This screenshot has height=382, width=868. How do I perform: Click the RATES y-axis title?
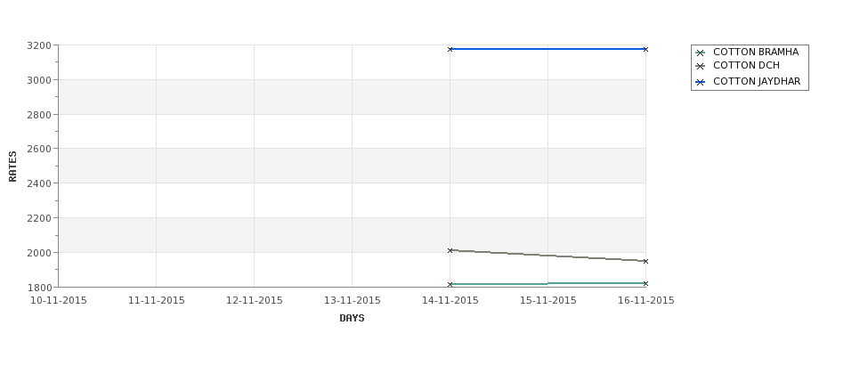pos(13,166)
